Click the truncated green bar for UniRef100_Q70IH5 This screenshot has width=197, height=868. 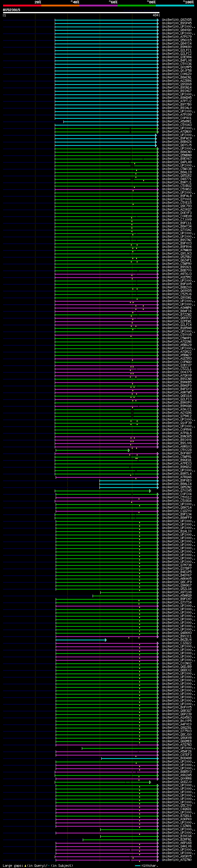(x=103, y=491)
